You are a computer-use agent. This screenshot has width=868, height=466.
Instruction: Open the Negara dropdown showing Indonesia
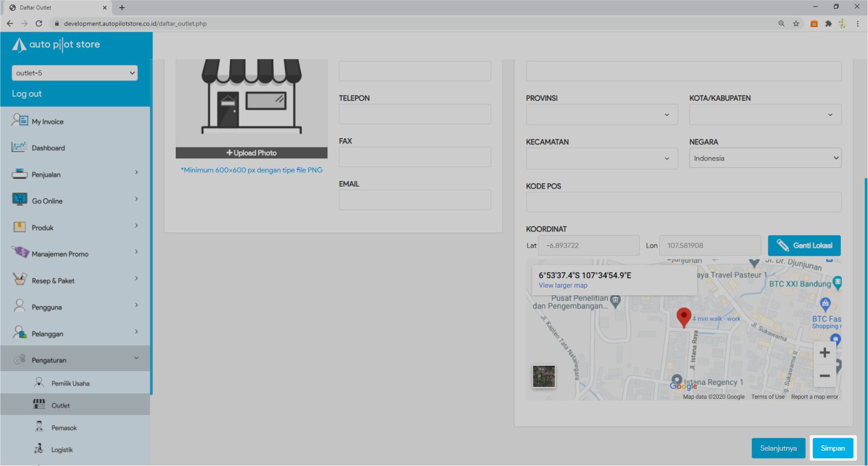[765, 158]
